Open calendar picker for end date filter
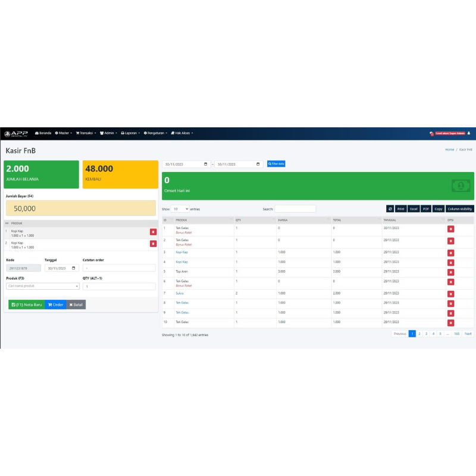The height and width of the screenshot is (476, 476). pos(258,164)
